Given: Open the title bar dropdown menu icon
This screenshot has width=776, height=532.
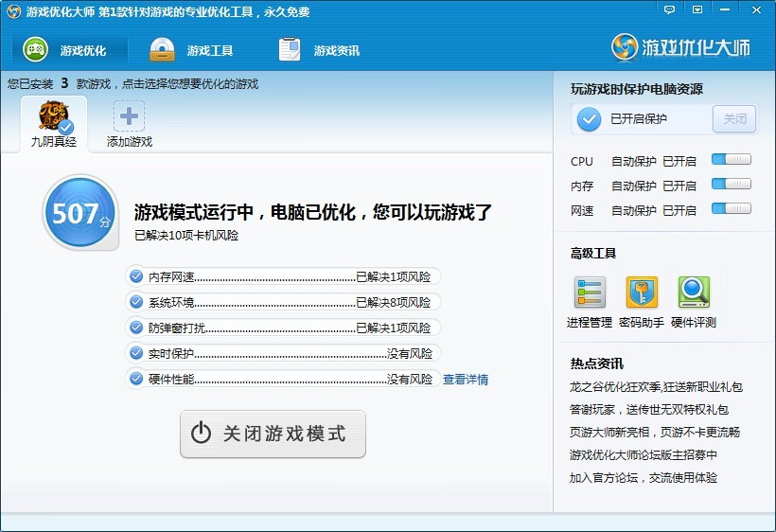Looking at the screenshot, I should tap(697, 9).
